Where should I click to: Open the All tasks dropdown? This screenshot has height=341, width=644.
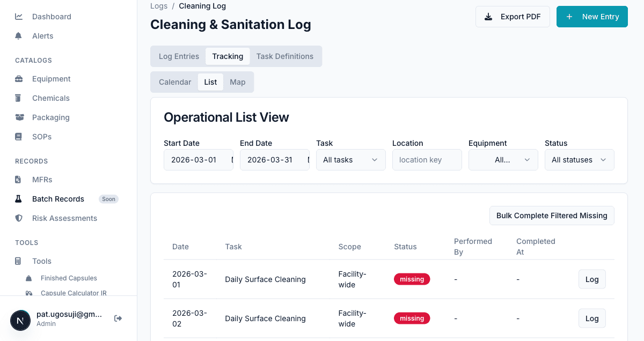click(x=350, y=159)
